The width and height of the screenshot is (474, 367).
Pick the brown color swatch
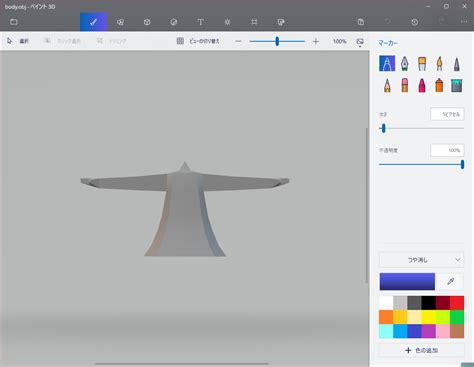click(457, 331)
